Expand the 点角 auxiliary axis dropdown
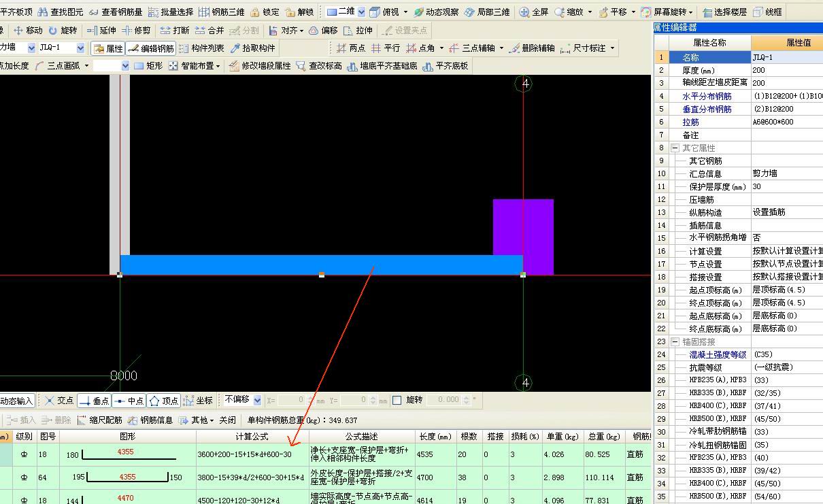The image size is (823, 504). tap(441, 48)
